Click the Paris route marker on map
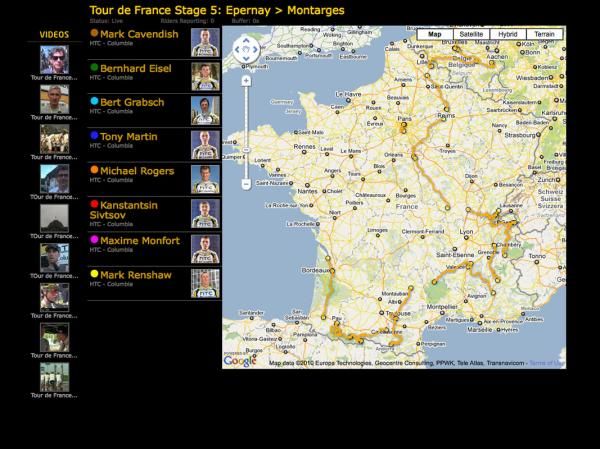The height and width of the screenshot is (449, 600). 404,125
